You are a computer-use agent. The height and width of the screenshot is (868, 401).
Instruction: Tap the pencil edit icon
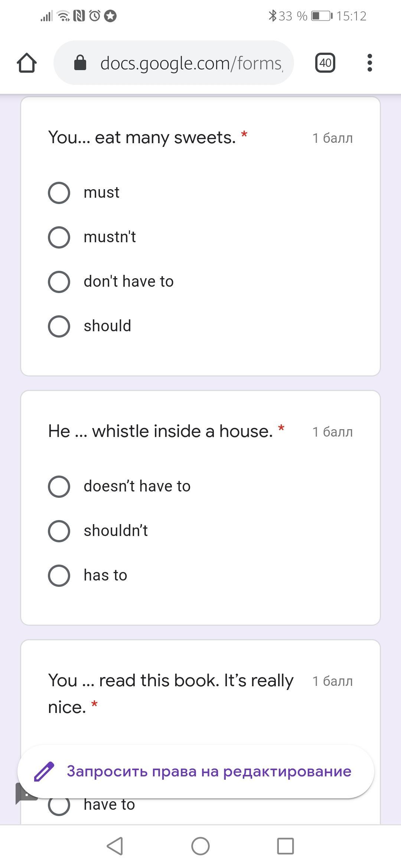(x=44, y=772)
